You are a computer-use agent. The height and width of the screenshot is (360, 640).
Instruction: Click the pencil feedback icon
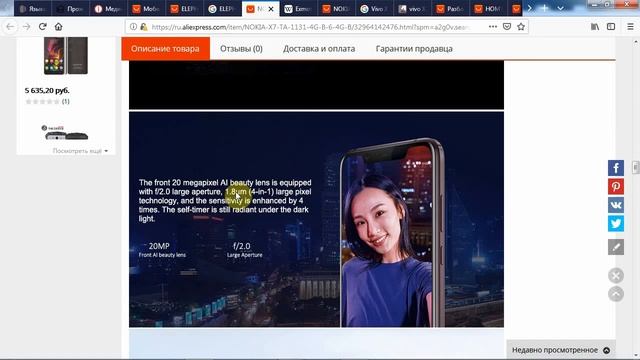click(616, 247)
